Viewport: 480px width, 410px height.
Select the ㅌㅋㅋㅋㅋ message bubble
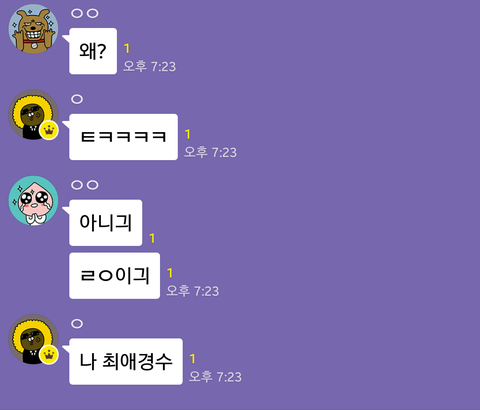point(123,137)
